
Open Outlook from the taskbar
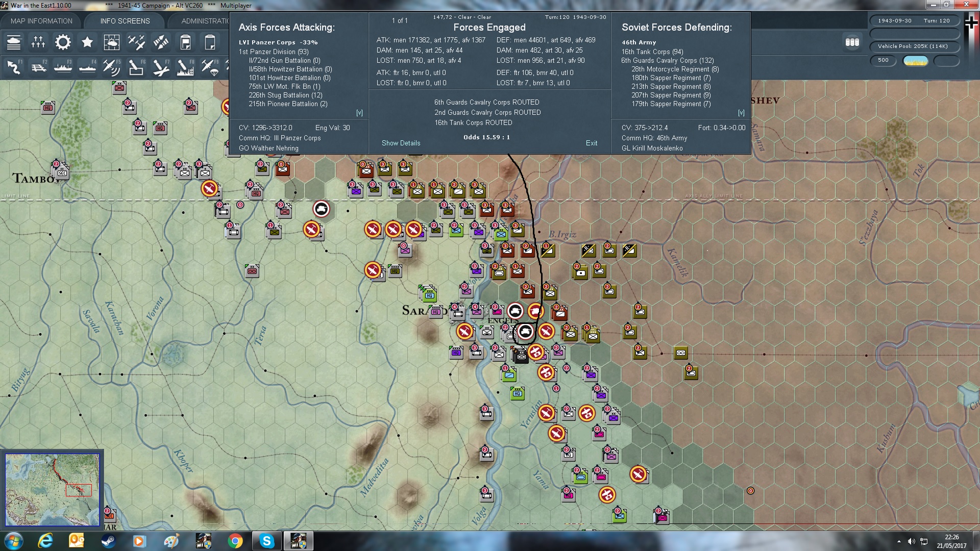77,541
